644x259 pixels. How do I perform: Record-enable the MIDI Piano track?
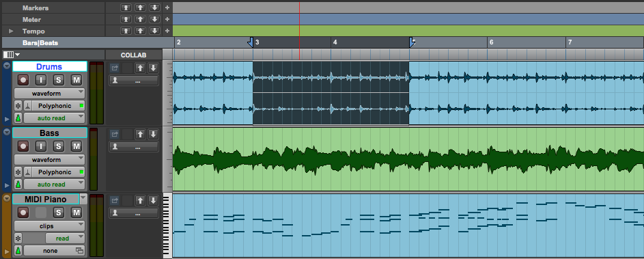point(23,213)
